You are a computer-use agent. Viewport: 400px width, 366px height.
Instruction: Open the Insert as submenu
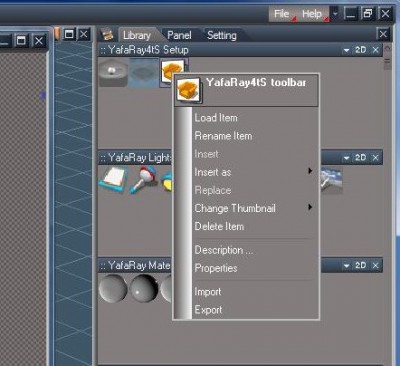pyautogui.click(x=254, y=172)
